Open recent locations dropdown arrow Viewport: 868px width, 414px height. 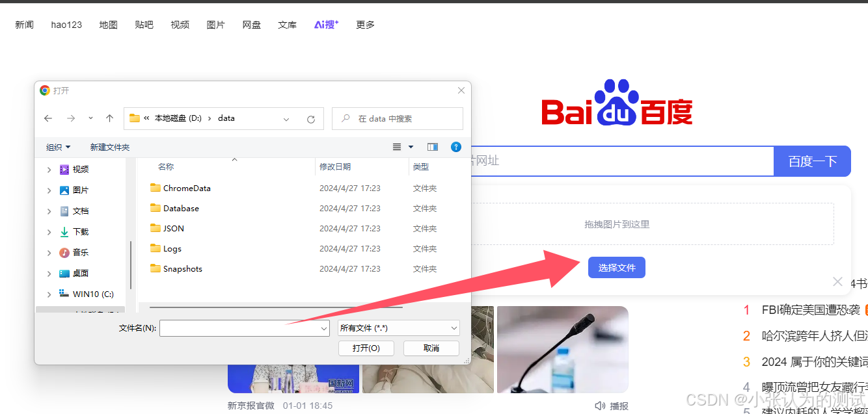tap(90, 118)
